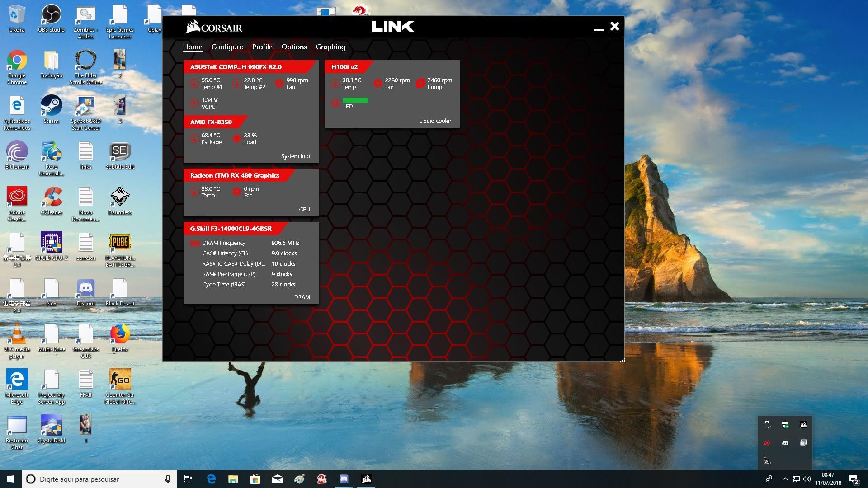The width and height of the screenshot is (868, 488).
Task: Click the Liquid cooler label
Action: point(435,121)
